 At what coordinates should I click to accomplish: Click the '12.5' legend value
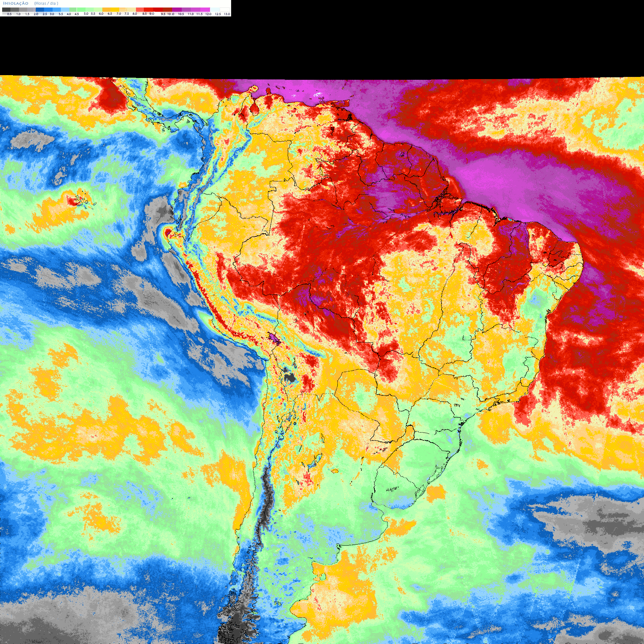click(x=218, y=14)
